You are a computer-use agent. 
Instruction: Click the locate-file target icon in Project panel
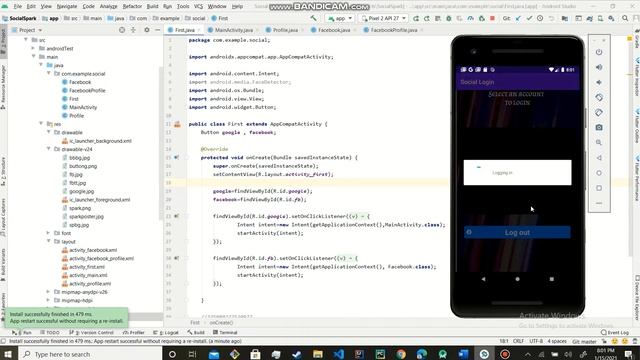click(x=122, y=30)
